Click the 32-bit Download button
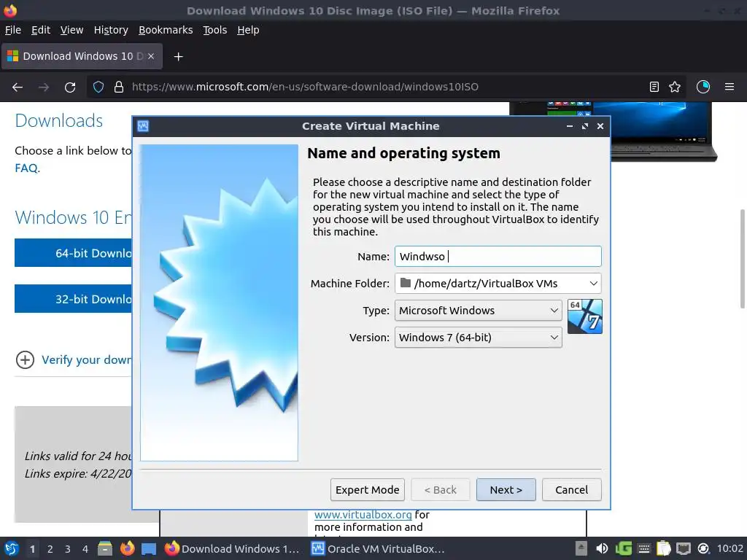 click(74, 298)
